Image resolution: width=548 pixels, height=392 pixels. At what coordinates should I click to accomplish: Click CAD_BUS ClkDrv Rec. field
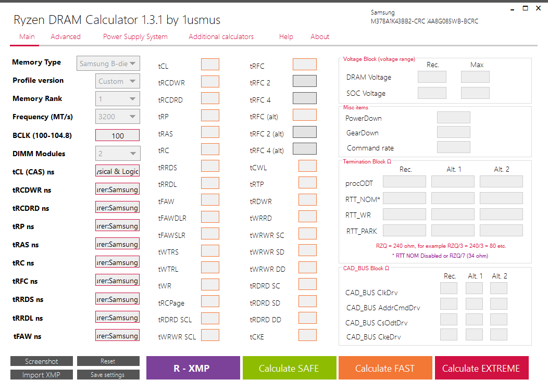click(x=449, y=288)
